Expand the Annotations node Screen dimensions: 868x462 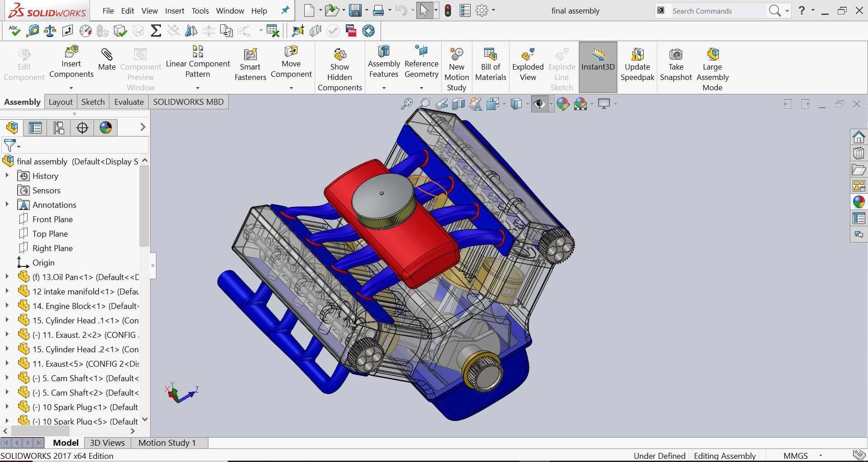[7, 205]
